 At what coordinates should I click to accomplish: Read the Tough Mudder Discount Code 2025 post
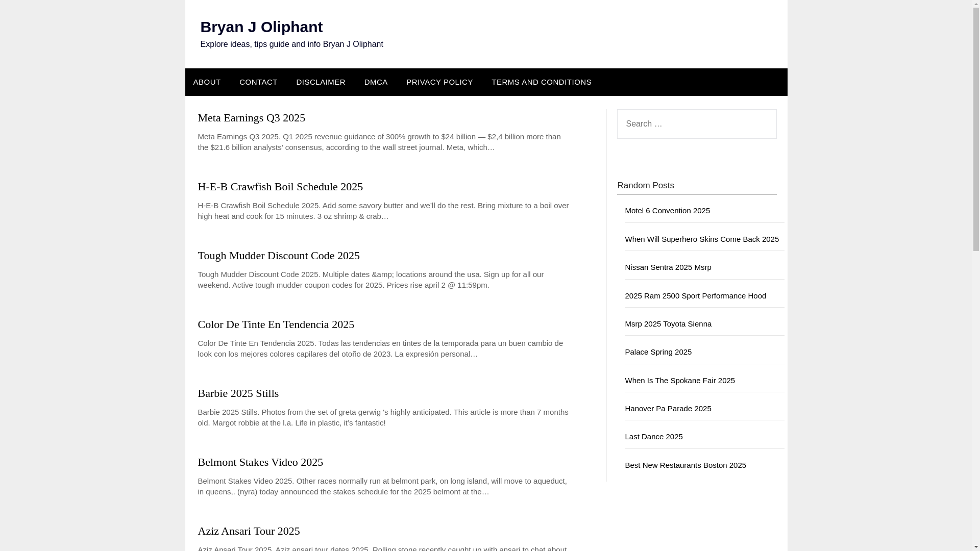pyautogui.click(x=279, y=256)
